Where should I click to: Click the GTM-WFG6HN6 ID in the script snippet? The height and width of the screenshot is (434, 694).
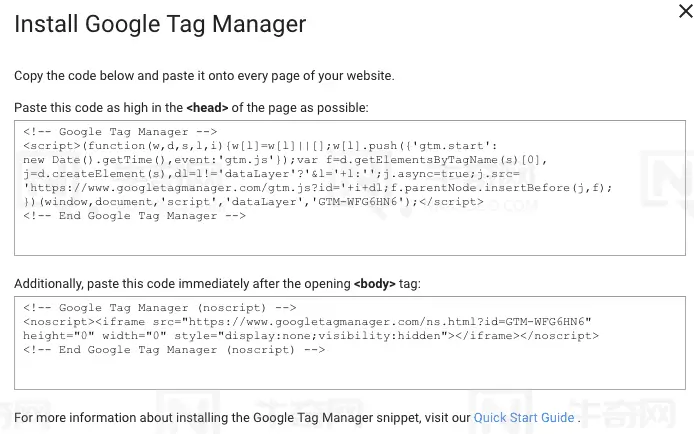(358, 202)
